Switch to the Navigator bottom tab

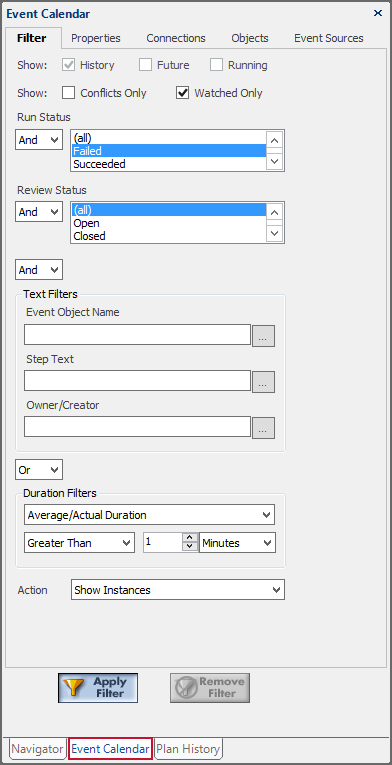[38, 749]
